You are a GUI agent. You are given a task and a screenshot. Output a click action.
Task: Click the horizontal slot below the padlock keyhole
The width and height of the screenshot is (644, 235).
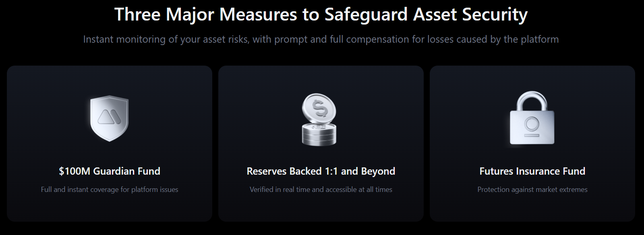tap(532, 136)
